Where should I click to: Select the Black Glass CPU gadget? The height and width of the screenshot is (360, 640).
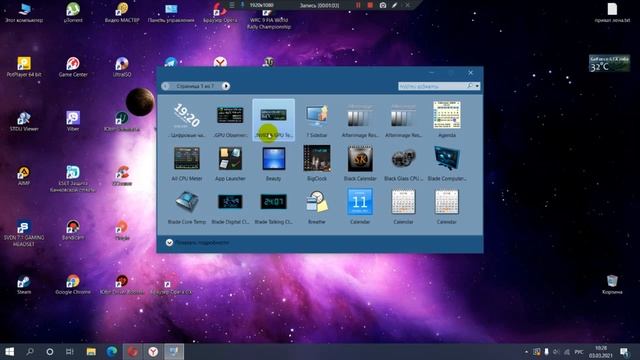pos(403,163)
